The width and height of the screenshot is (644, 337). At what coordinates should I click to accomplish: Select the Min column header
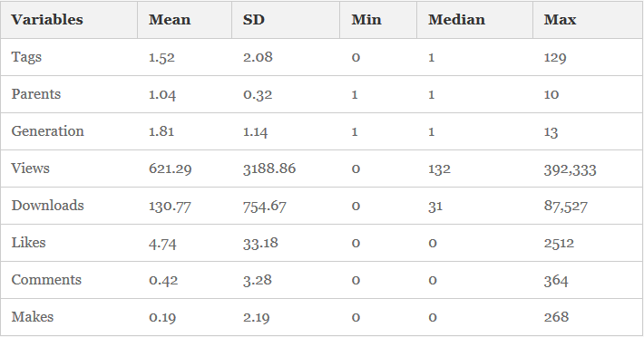coord(366,20)
